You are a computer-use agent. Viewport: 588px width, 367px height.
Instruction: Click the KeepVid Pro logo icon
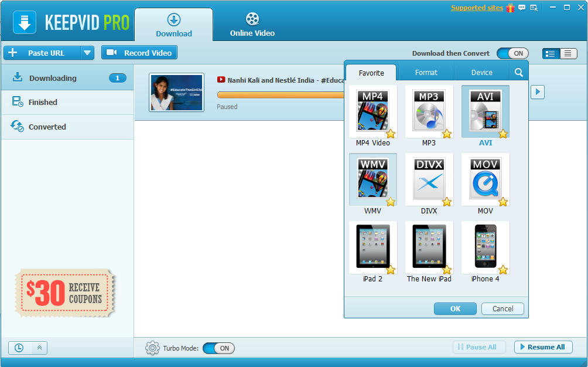[x=25, y=22]
